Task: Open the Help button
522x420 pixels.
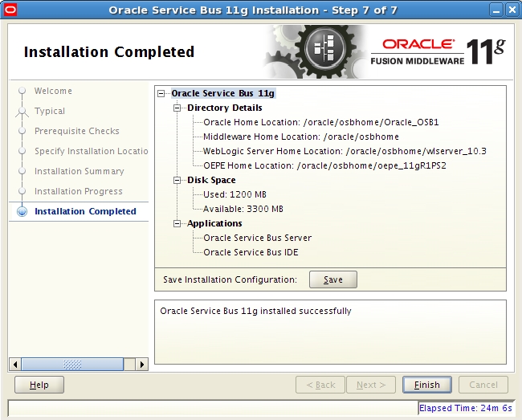Action: [39, 385]
